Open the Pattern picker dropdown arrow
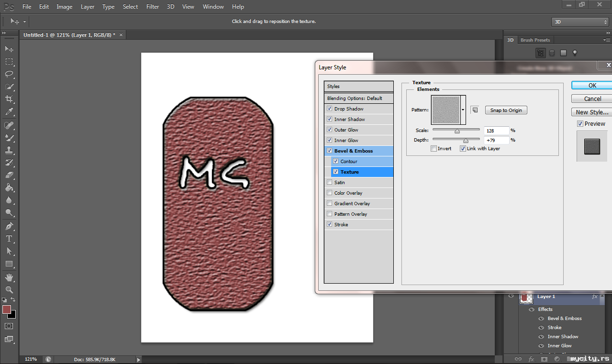The width and height of the screenshot is (612, 364). pyautogui.click(x=463, y=110)
